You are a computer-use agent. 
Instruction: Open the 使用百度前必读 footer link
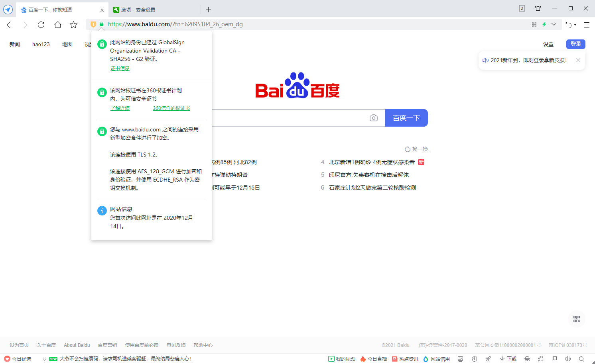coord(142,345)
